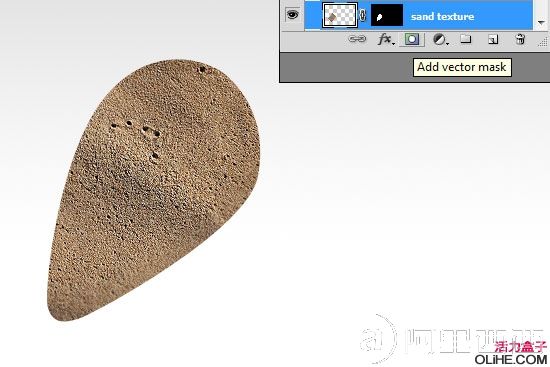Open the adjustment layer dropdown arrow
This screenshot has width=550, height=367.
pos(447,44)
